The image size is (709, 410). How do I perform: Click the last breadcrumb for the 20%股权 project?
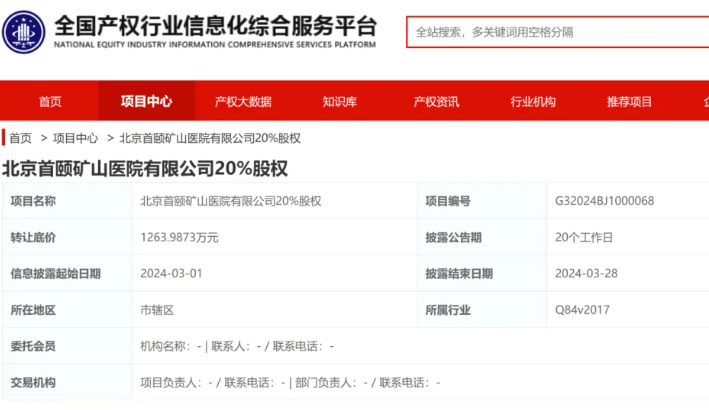tap(209, 138)
